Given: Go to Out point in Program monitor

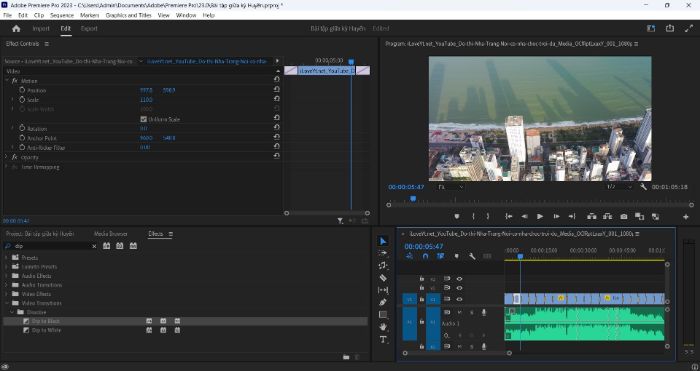Looking at the screenshot, I should coord(572,216).
